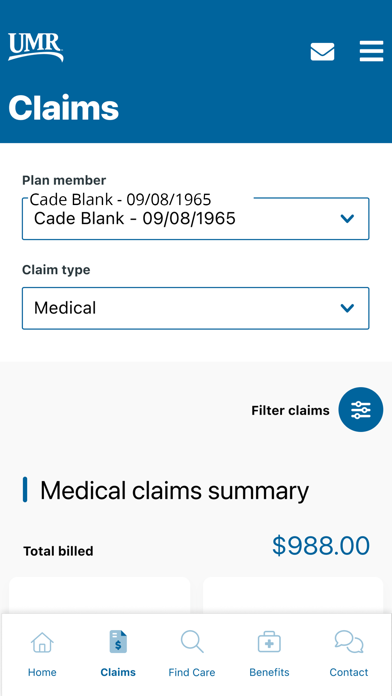392x696 pixels.
Task: Open the Contact tab label
Action: click(x=349, y=672)
